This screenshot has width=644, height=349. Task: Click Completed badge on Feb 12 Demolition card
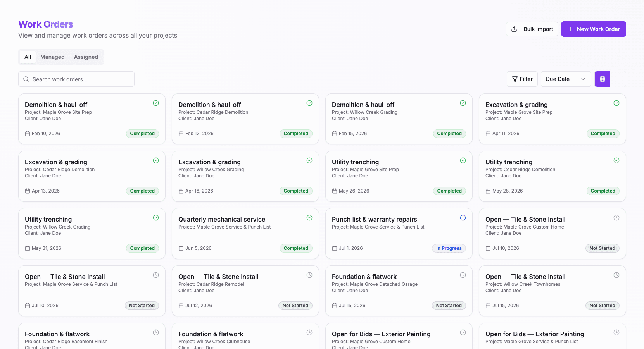tap(296, 134)
